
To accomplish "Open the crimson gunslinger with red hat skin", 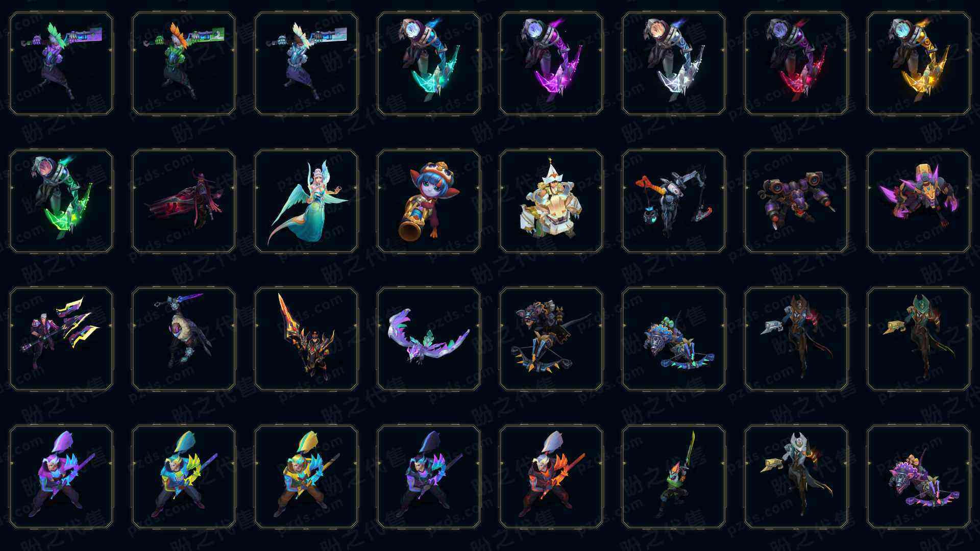I will (x=184, y=201).
